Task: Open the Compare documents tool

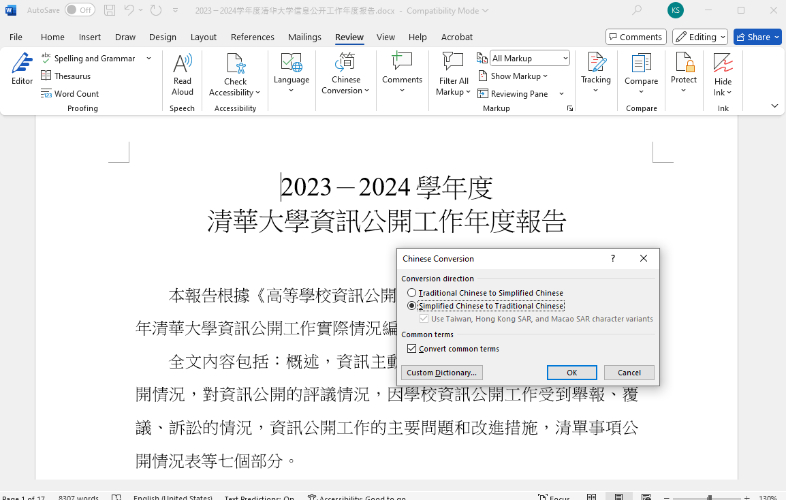Action: click(x=641, y=74)
